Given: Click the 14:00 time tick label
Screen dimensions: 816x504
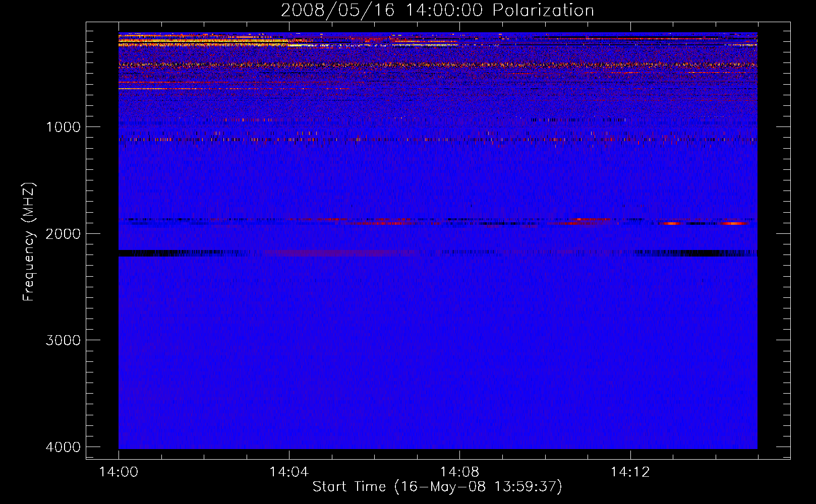Looking at the screenshot, I should [x=119, y=472].
